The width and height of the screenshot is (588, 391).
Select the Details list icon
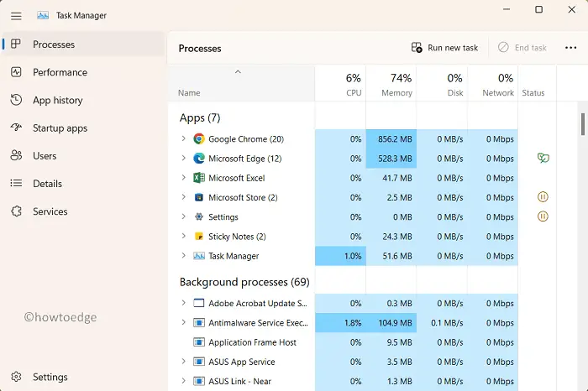coord(16,183)
